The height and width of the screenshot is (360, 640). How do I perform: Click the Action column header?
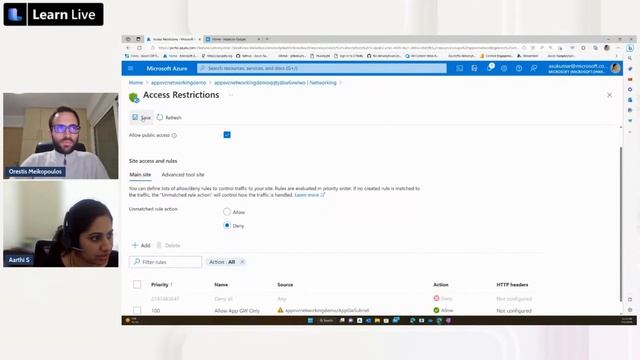[x=441, y=284]
